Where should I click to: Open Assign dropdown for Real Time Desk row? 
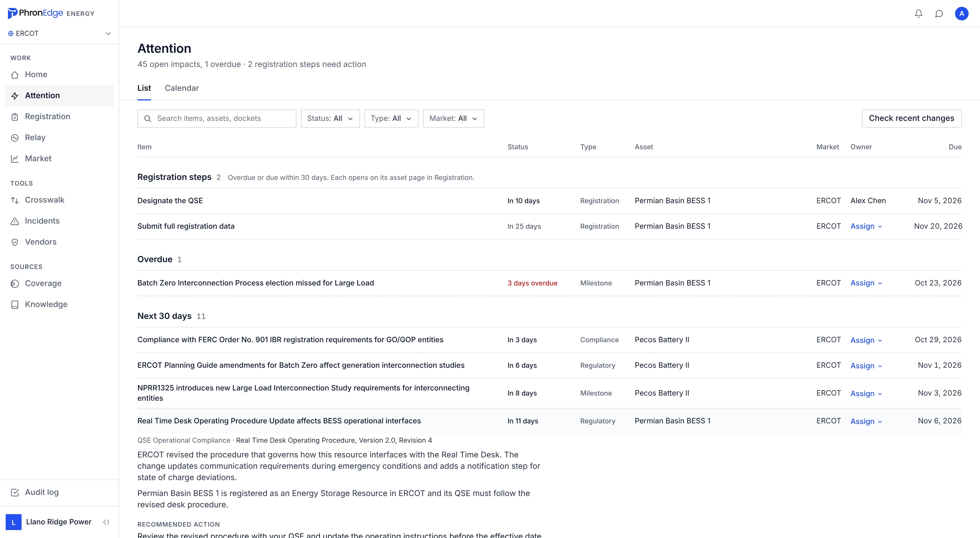pyautogui.click(x=866, y=421)
